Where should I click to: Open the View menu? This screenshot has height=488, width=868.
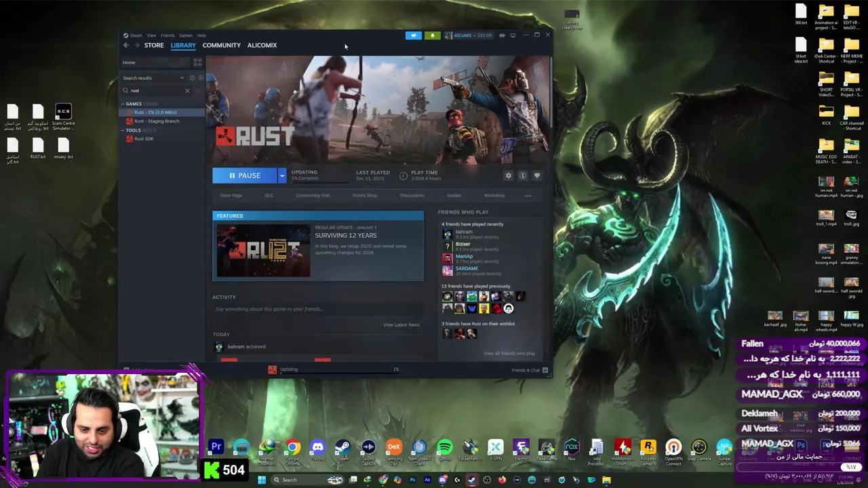[x=151, y=35]
